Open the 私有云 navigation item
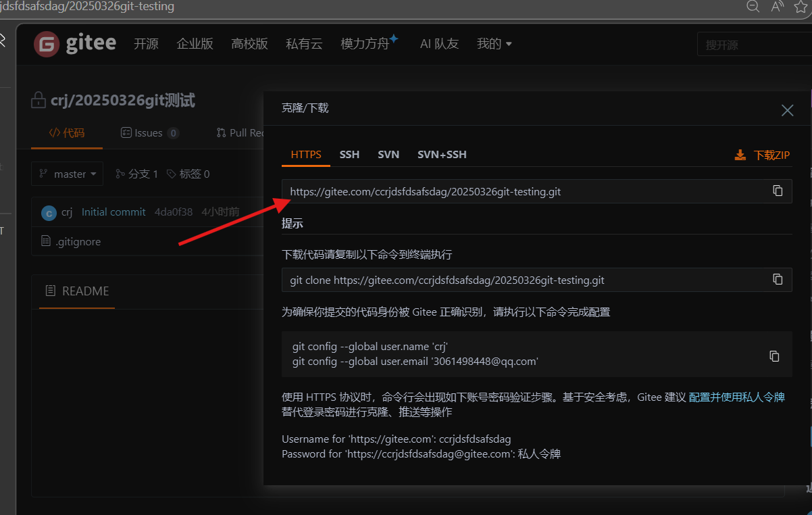The height and width of the screenshot is (515, 812). pyautogui.click(x=304, y=44)
